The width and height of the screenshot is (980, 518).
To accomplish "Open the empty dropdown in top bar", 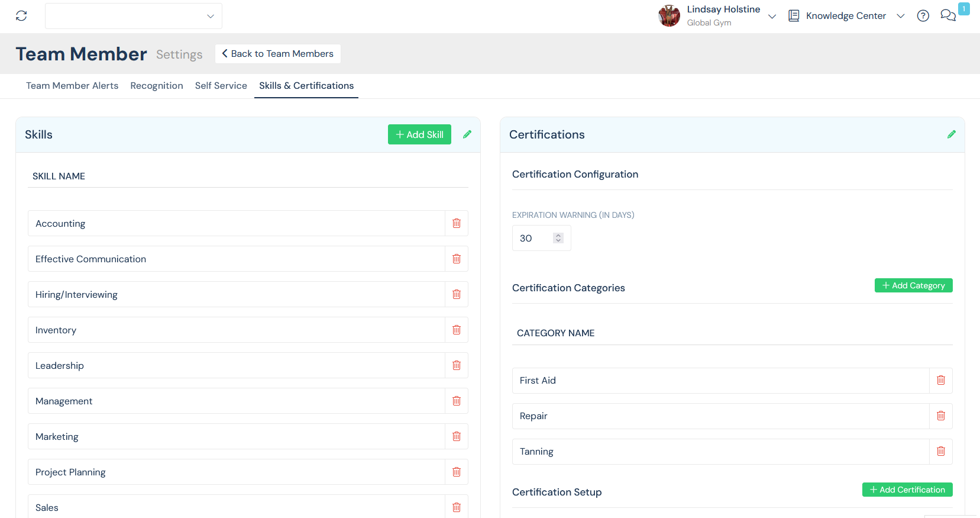I will (134, 16).
